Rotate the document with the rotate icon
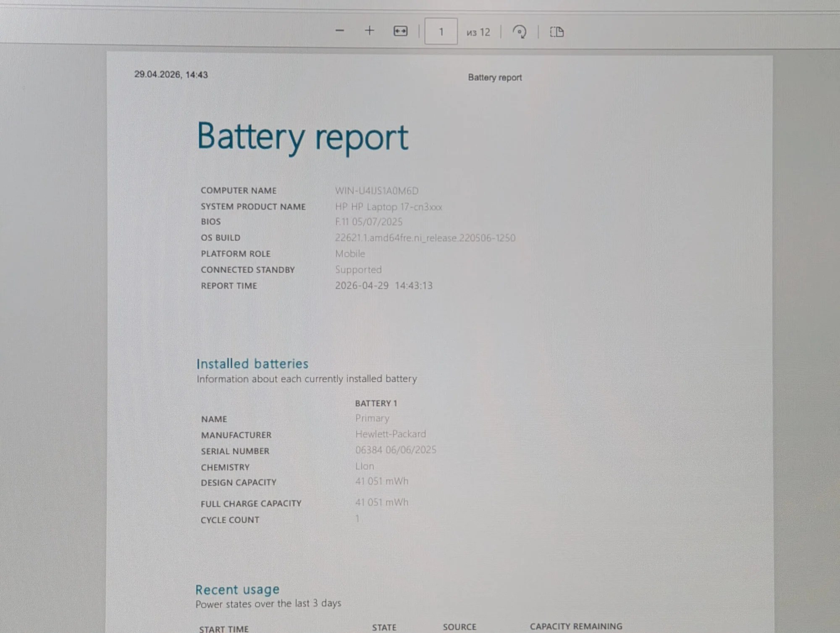The height and width of the screenshot is (633, 840). [x=520, y=32]
